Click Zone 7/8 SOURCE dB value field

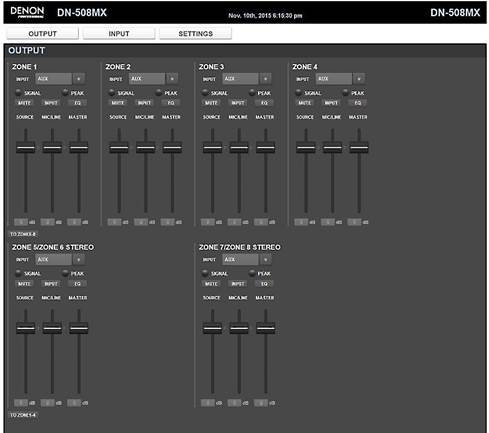tap(208, 403)
